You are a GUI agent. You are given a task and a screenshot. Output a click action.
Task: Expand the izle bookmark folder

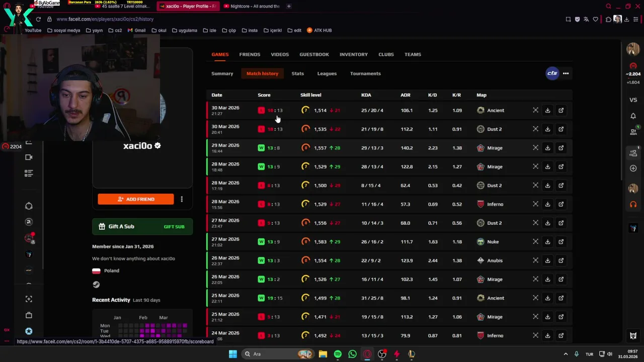tap(209, 30)
